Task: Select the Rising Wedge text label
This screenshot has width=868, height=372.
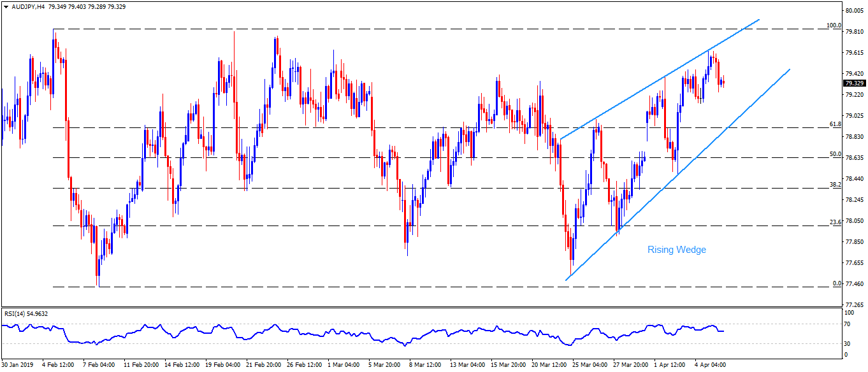Action: pyautogui.click(x=677, y=250)
